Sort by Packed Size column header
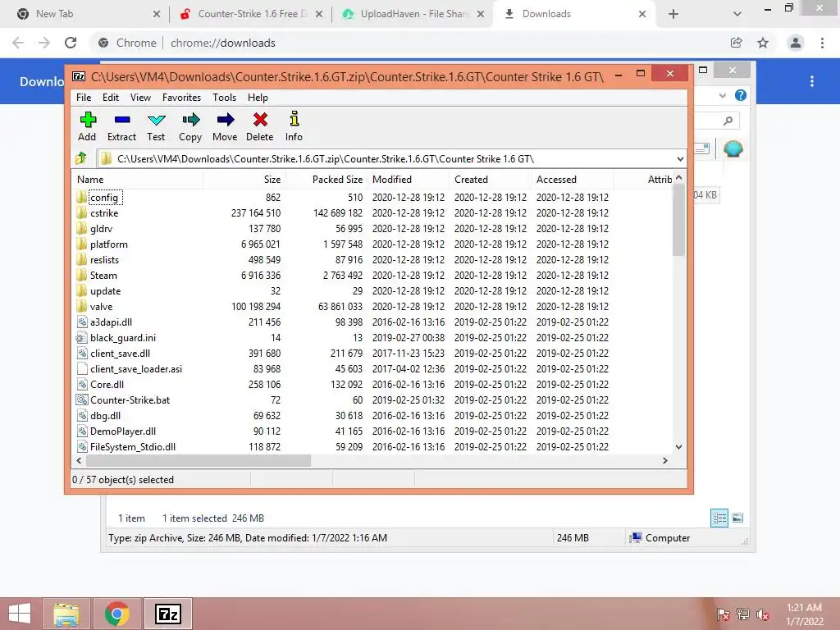 click(x=326, y=180)
